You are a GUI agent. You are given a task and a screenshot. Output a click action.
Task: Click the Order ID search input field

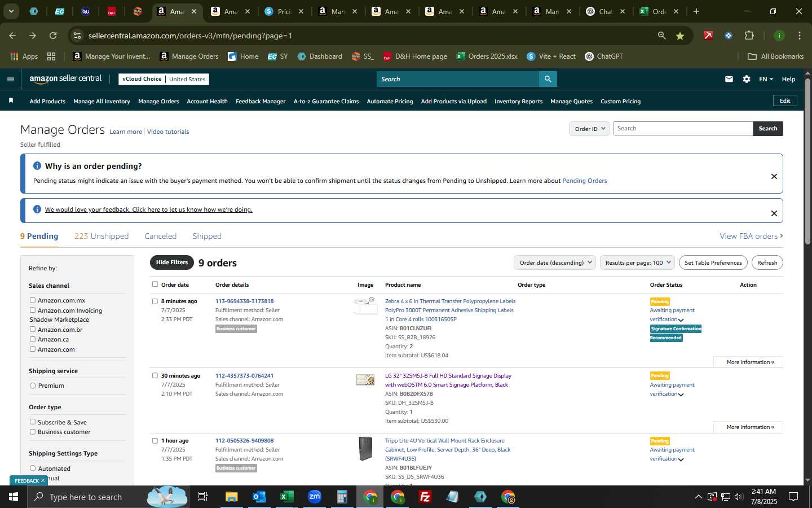tap(683, 129)
